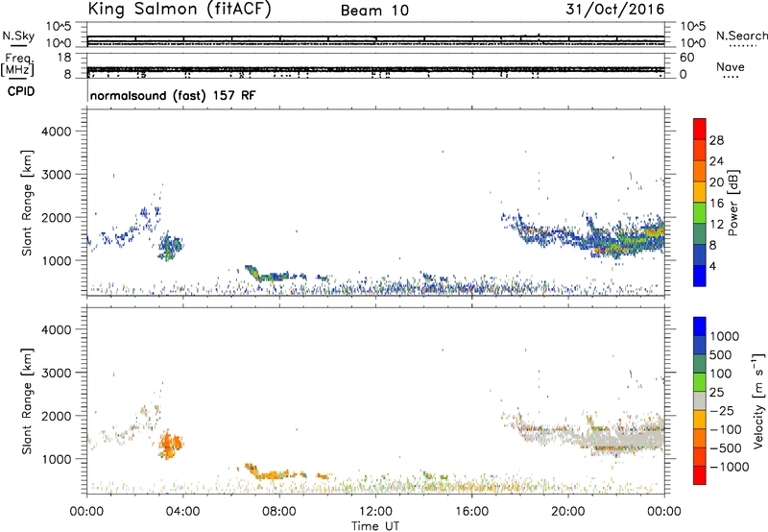Select the '16' value on the Power colorbar
The height and width of the screenshot is (532, 768).
(716, 204)
